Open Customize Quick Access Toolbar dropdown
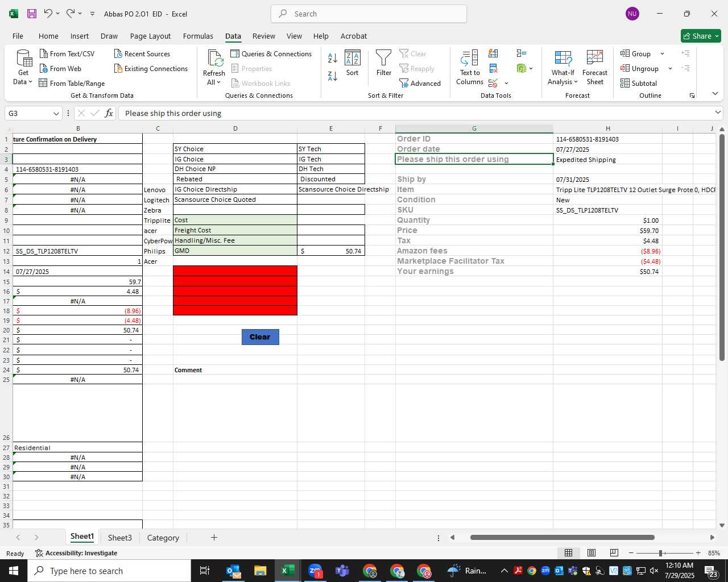 (x=92, y=14)
